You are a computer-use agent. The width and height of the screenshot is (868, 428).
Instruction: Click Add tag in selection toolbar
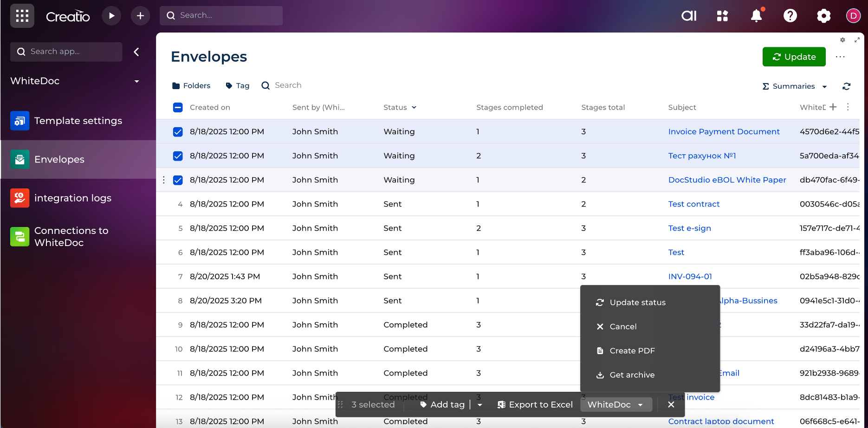click(x=442, y=404)
